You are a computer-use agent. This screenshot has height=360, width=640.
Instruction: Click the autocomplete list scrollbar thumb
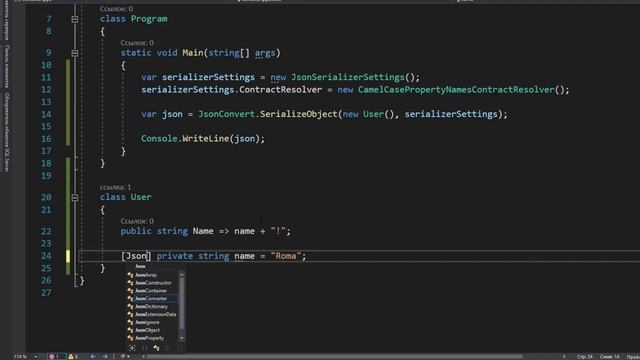click(182, 304)
